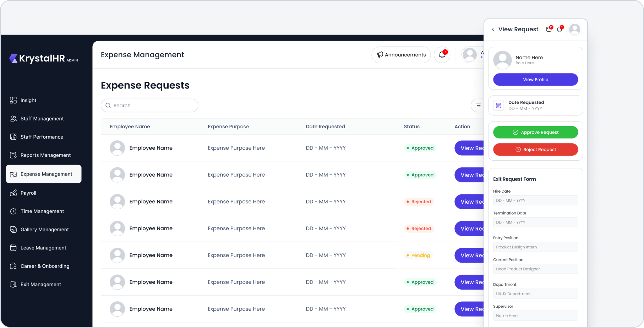This screenshot has height=328, width=644.
Task: Open Payroll in the sidebar
Action: (x=28, y=193)
